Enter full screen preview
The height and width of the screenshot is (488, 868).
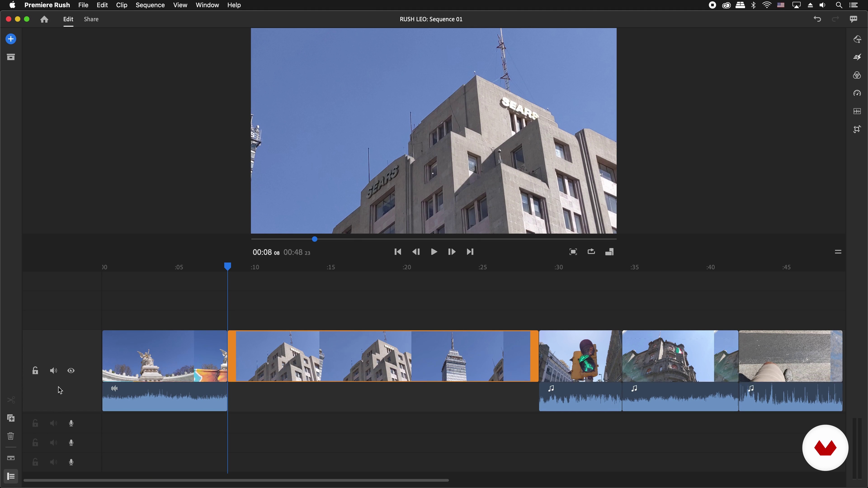point(573,252)
